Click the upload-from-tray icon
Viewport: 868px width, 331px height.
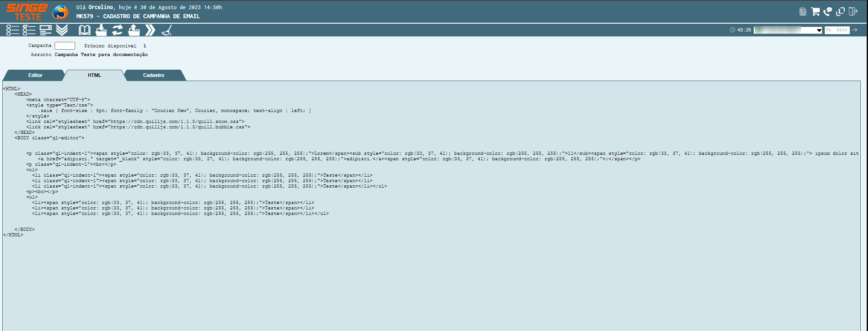[134, 30]
